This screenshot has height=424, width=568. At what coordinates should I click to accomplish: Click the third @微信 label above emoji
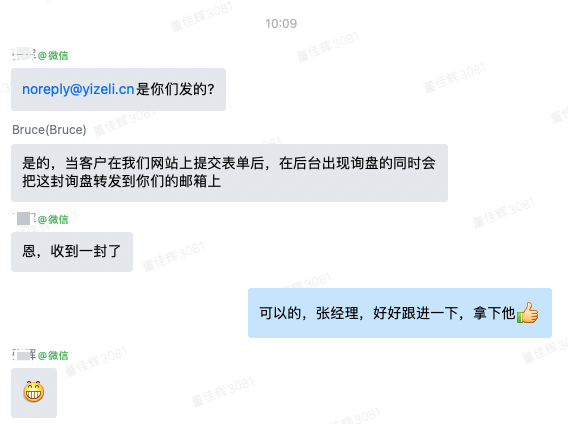[x=53, y=356]
